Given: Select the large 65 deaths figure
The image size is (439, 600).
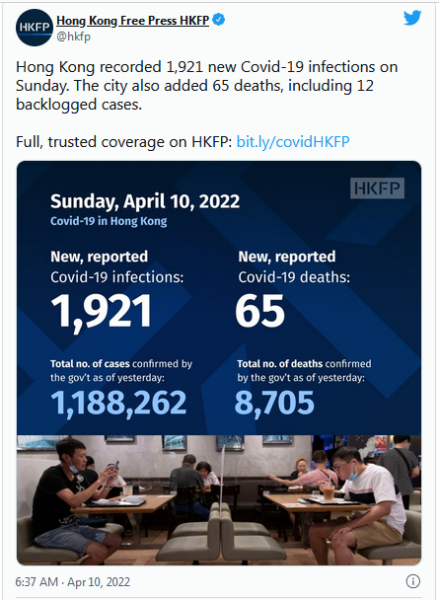Looking at the screenshot, I should (260, 311).
